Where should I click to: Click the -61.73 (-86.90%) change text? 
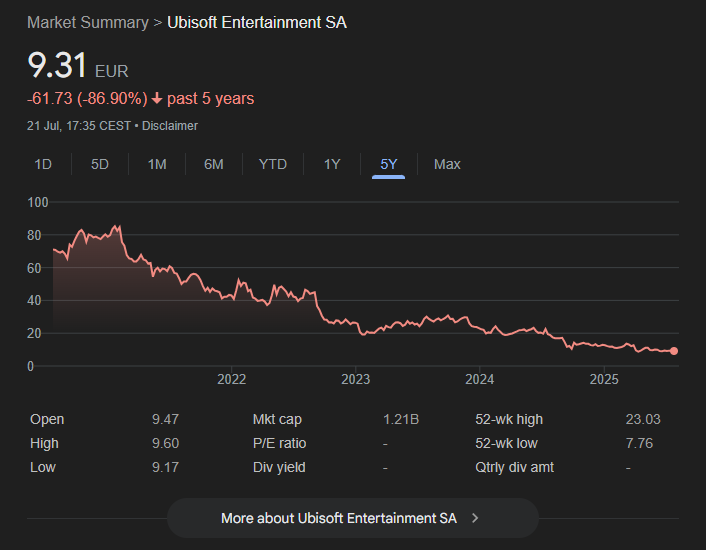(x=87, y=99)
